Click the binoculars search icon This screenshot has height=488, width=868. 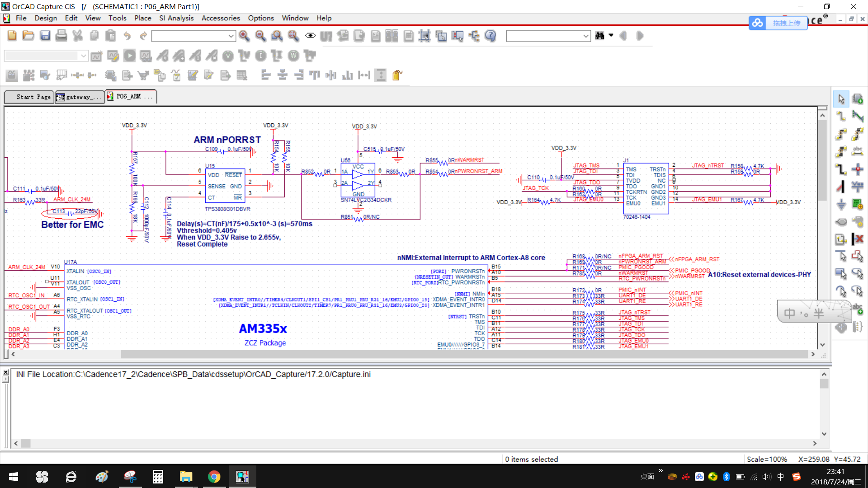click(x=600, y=36)
